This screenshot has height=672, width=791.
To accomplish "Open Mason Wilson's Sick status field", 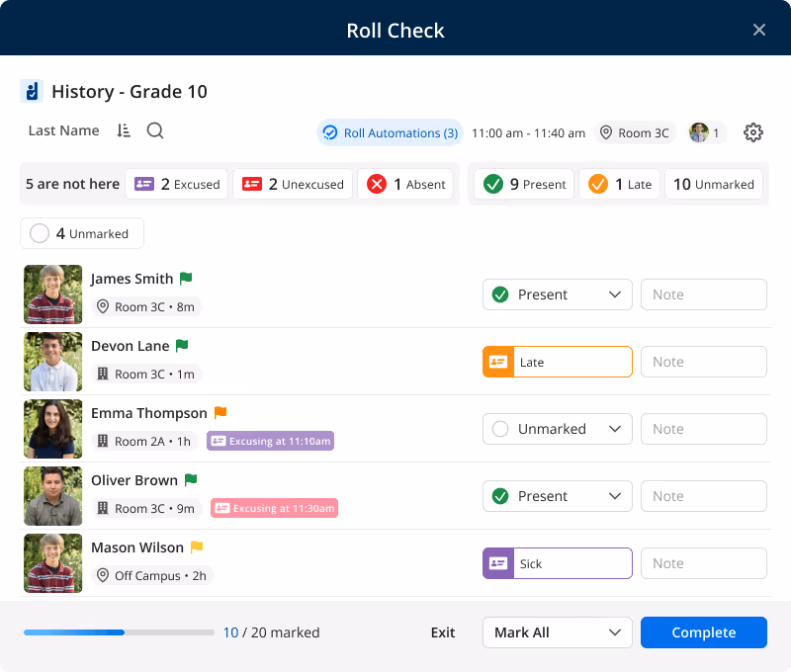I will click(558, 563).
